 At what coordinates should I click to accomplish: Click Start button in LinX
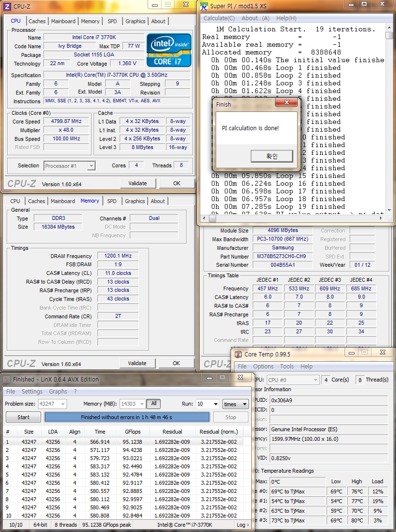[x=24, y=417]
